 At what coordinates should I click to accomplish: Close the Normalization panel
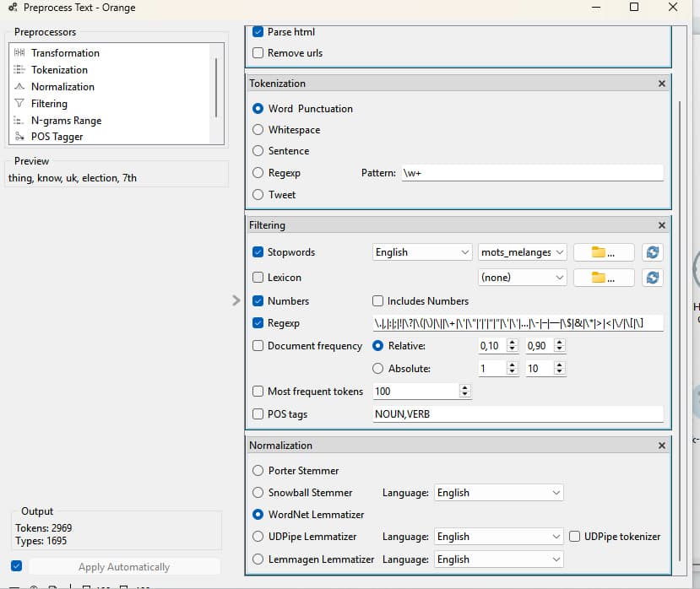pos(662,446)
